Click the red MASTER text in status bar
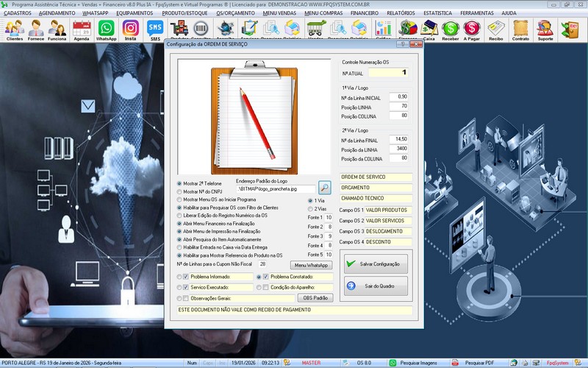Image resolution: width=588 pixels, height=368 pixels. tap(311, 363)
